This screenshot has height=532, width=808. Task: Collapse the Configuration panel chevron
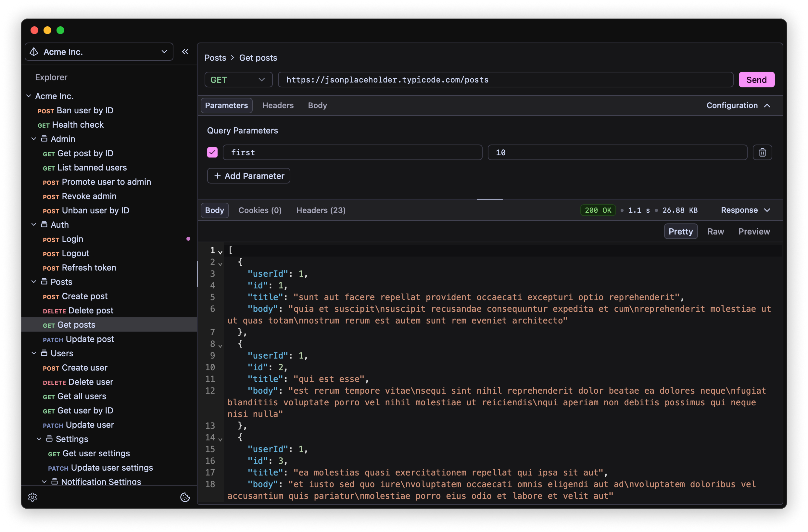point(767,106)
